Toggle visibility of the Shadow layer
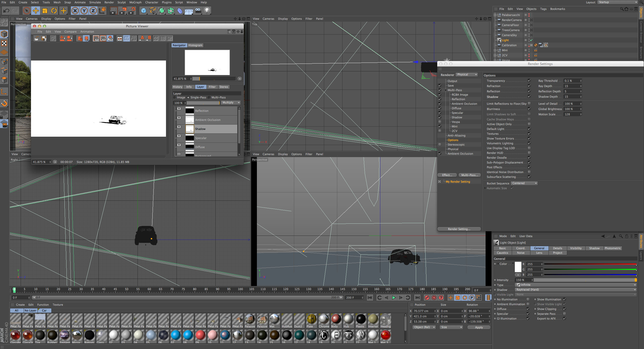This screenshot has width=644, height=349. [179, 127]
